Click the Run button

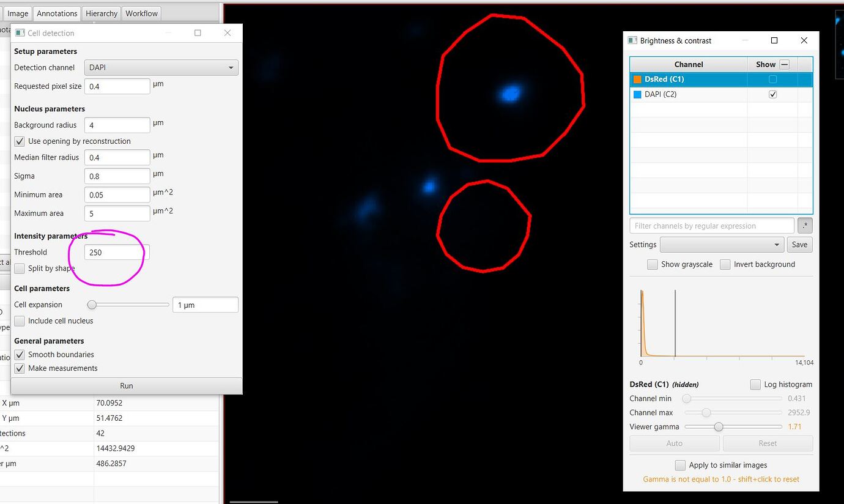tap(126, 385)
